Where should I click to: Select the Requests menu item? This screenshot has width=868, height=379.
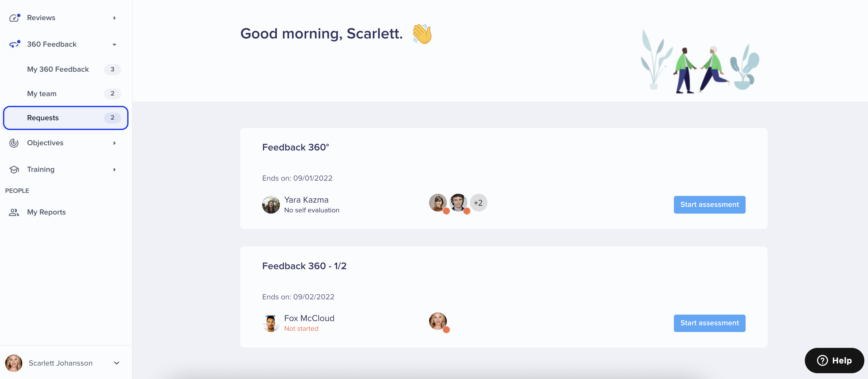pos(66,118)
